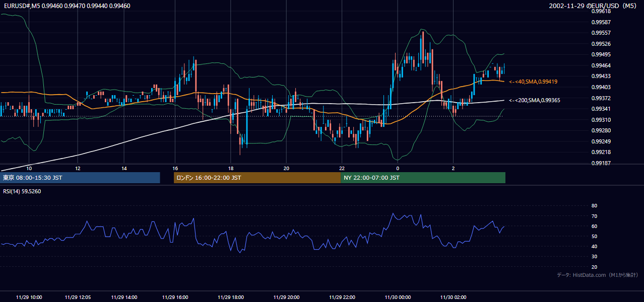Click hour tick 14 below the price chart
Viewport: 644px width, 302px height.
click(124, 168)
